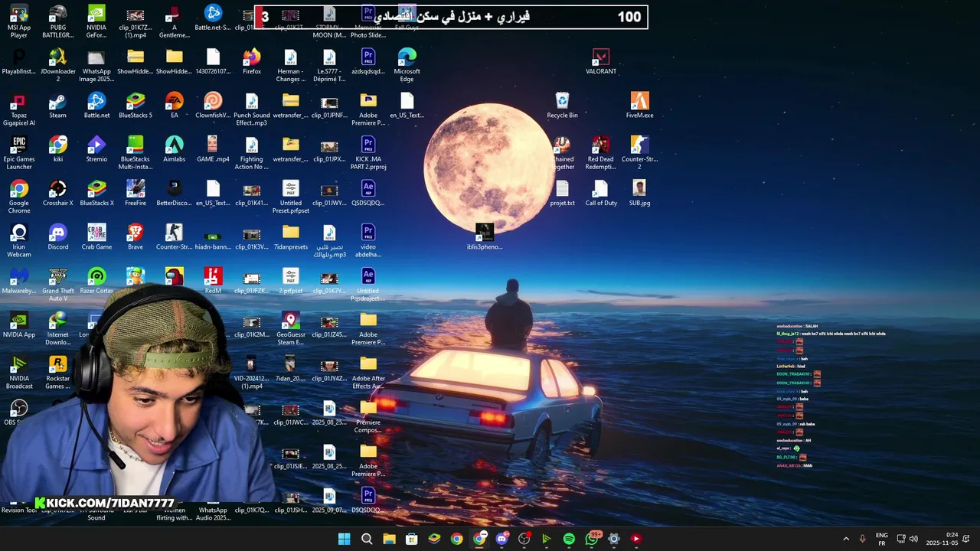Launch the Counter-Strike 2 desktop shortcut
980x551 pixels.
tap(639, 153)
